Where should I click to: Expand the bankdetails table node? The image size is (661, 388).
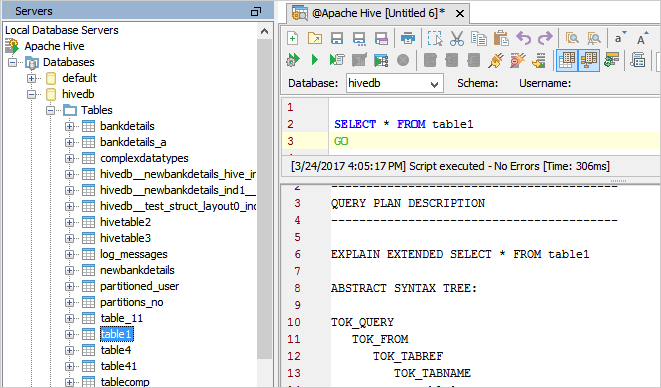70,127
